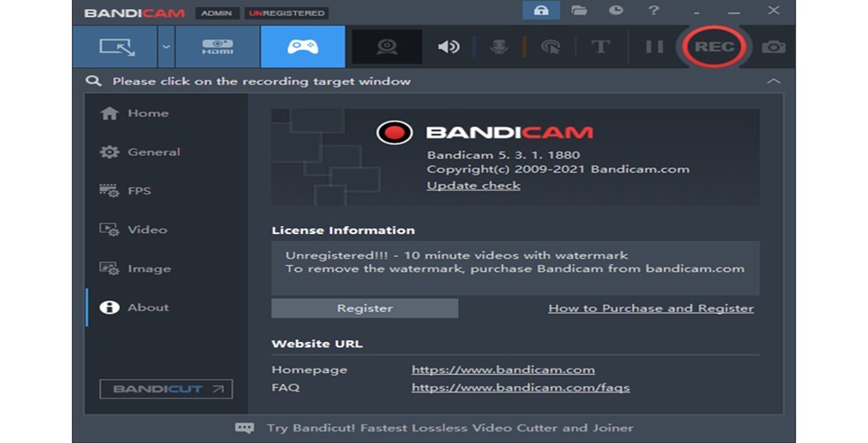Image resolution: width=868 pixels, height=443 pixels.
Task: Click the About info circle icon
Action: click(109, 307)
